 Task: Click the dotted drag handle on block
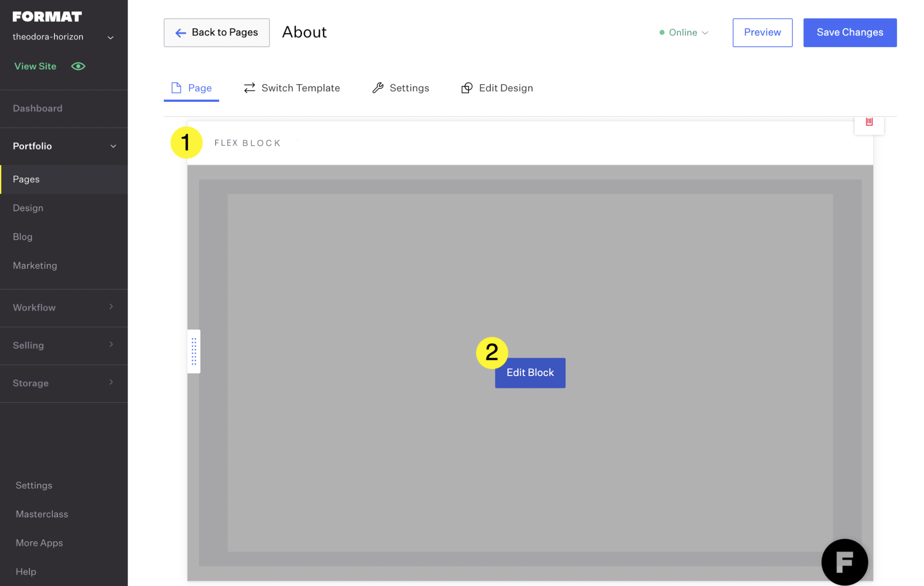(194, 351)
